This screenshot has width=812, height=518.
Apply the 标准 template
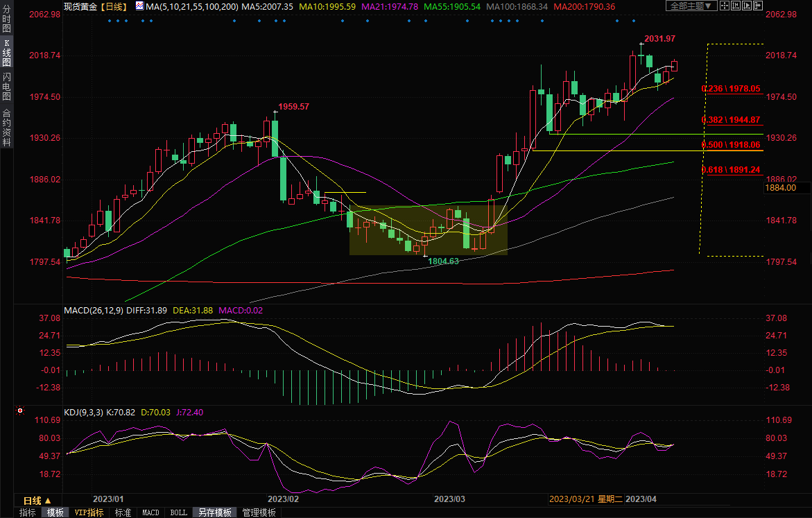[x=123, y=512]
